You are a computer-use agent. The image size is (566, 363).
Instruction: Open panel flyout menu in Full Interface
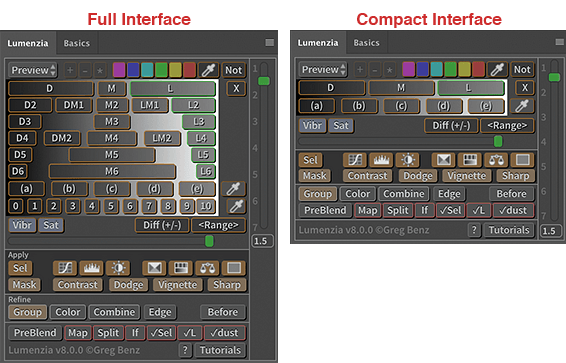click(269, 43)
